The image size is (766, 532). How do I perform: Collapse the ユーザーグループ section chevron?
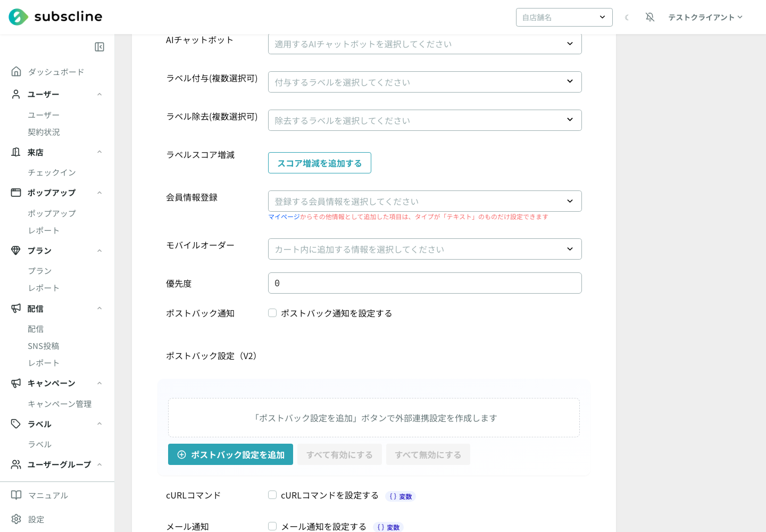click(x=99, y=464)
